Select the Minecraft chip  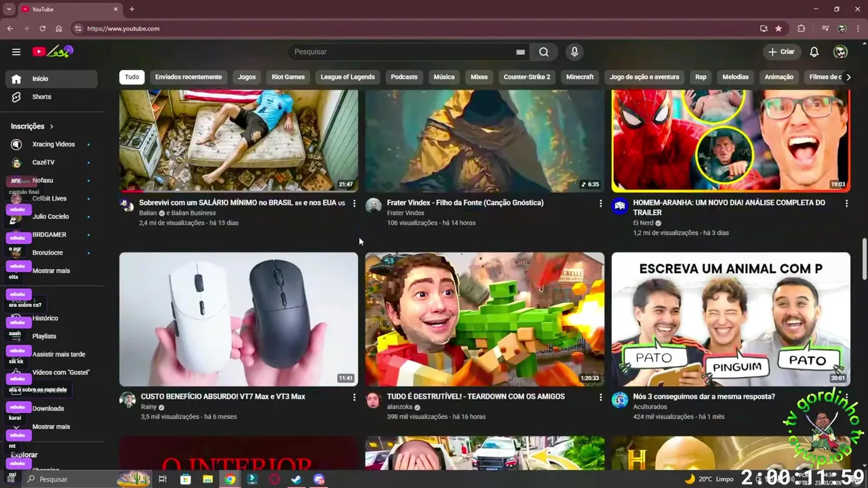click(x=580, y=77)
